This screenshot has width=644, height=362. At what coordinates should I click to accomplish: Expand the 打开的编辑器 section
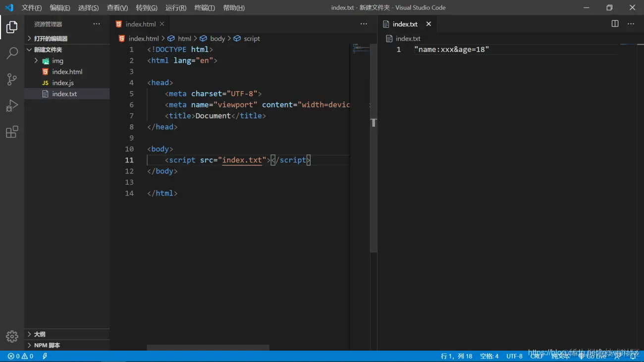(67, 38)
